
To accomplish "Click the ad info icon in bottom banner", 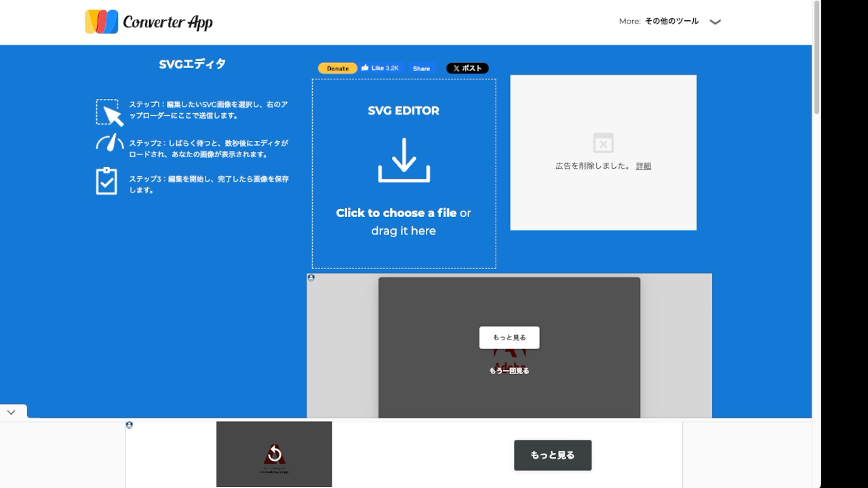I will coord(130,426).
